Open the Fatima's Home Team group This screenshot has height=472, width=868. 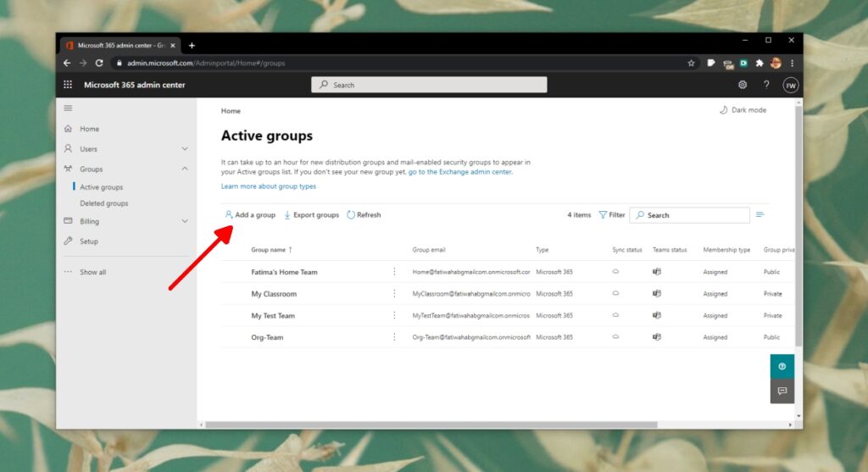tap(285, 272)
